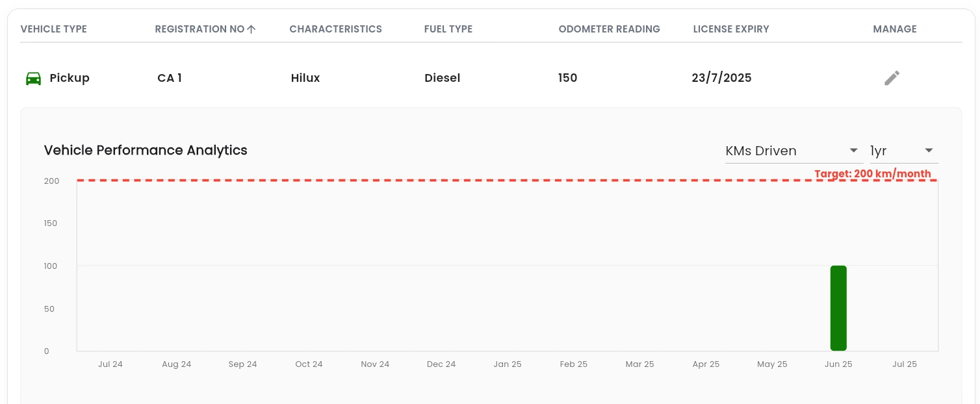Click the green Jun 25 bar in chart

tap(838, 309)
